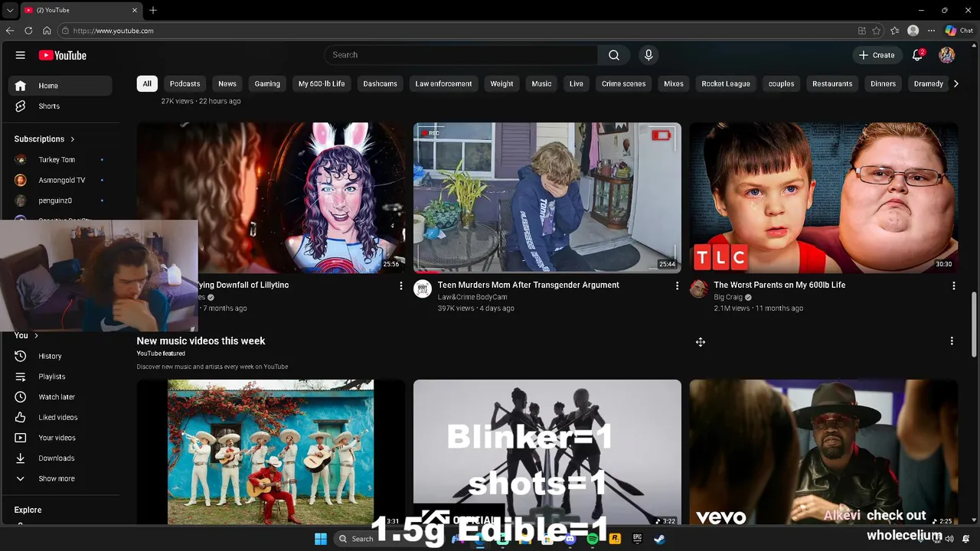Viewport: 980px width, 551px height.
Task: Expand the Subscriptions section chevron
Action: (x=73, y=139)
